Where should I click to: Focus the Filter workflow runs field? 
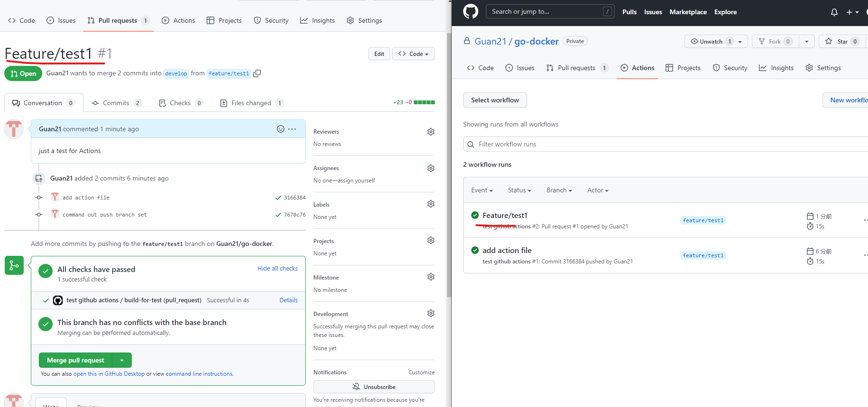click(666, 144)
